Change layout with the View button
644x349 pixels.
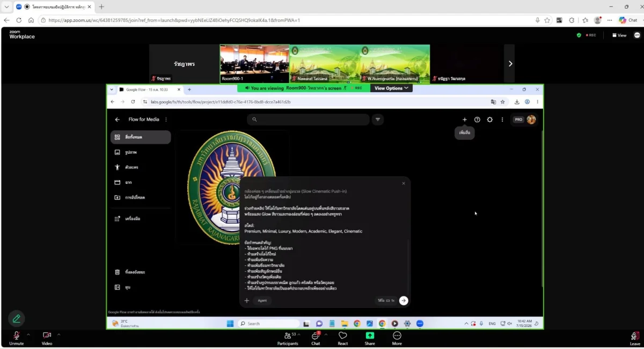[x=619, y=35]
